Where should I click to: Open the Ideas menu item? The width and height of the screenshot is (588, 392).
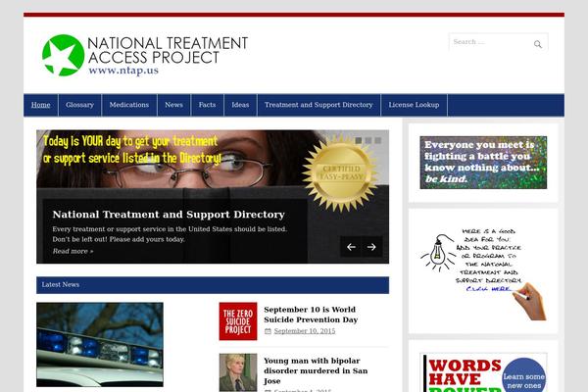click(x=240, y=105)
